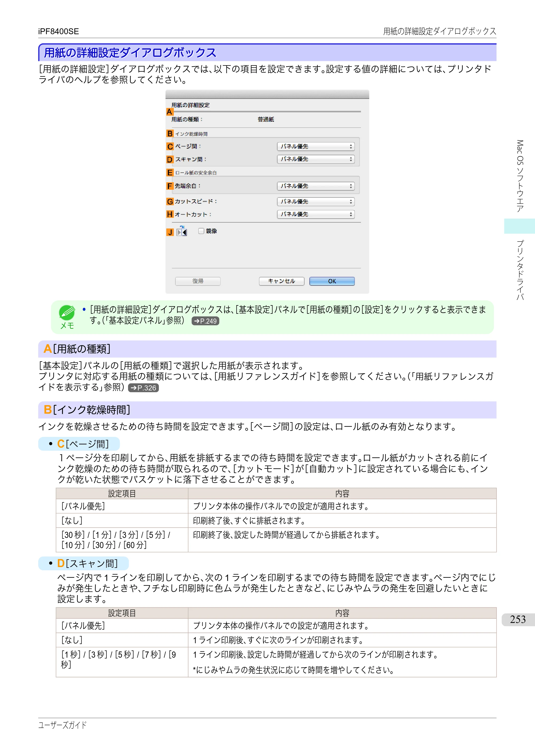Click the 用紙の詳細設定 dialog title

coord(190,105)
